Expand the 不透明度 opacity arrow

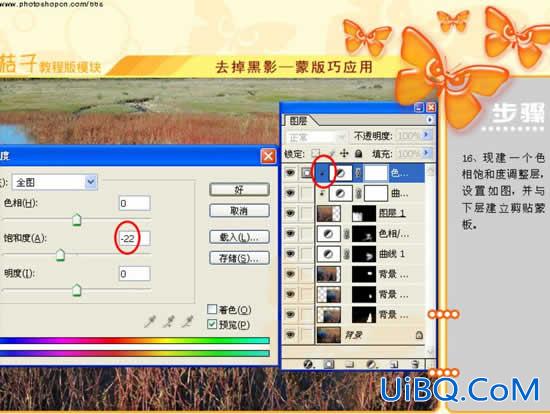[426, 135]
